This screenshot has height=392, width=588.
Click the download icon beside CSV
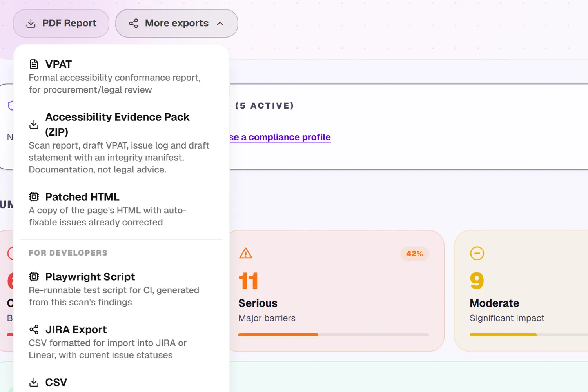[34, 382]
